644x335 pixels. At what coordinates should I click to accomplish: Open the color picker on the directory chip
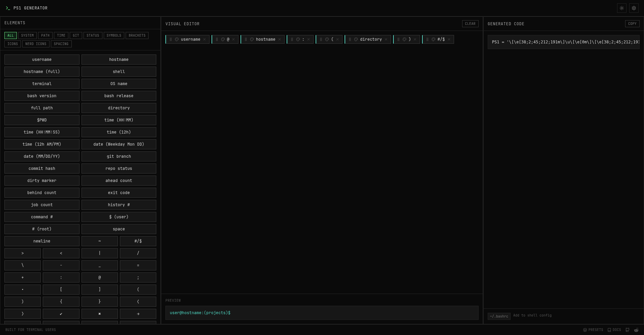[356, 39]
